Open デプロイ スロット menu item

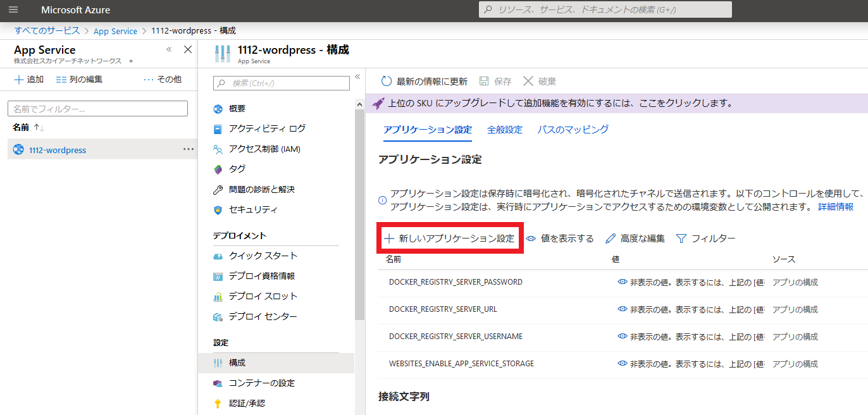click(x=255, y=296)
